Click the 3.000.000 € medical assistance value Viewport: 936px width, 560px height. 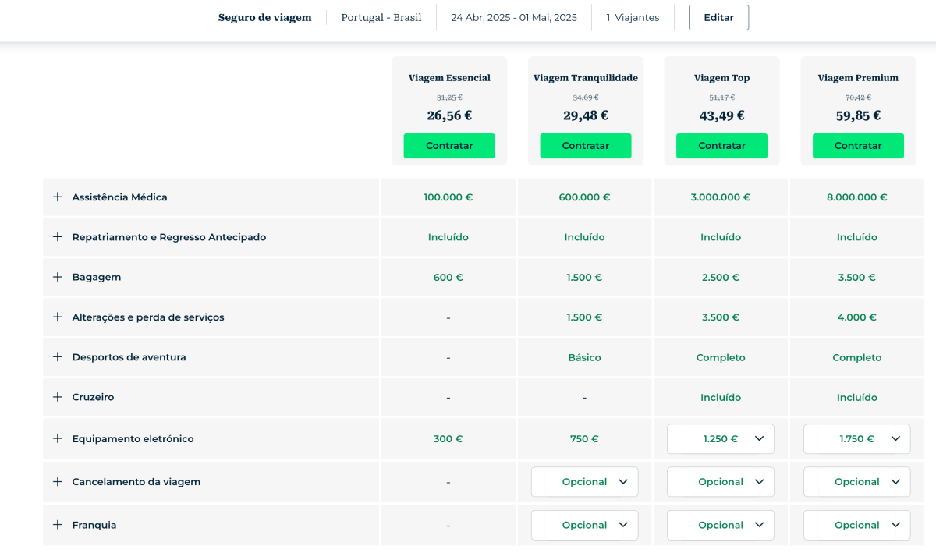tap(721, 197)
